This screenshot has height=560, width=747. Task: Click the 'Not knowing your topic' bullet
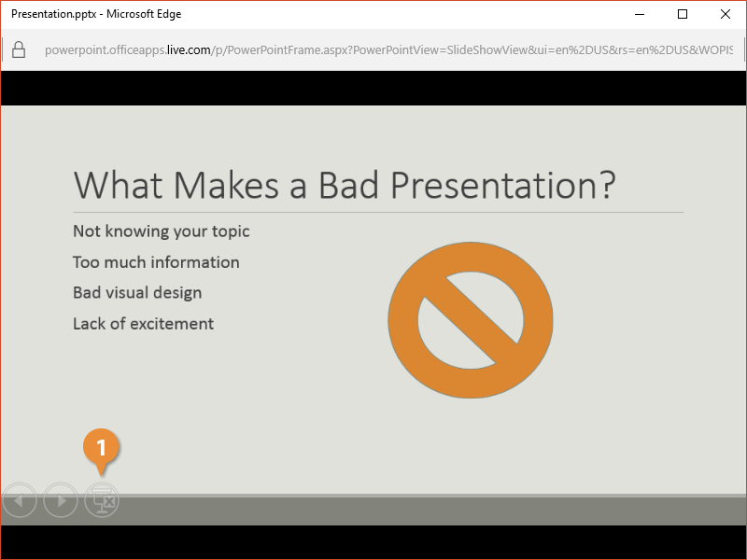(x=162, y=231)
